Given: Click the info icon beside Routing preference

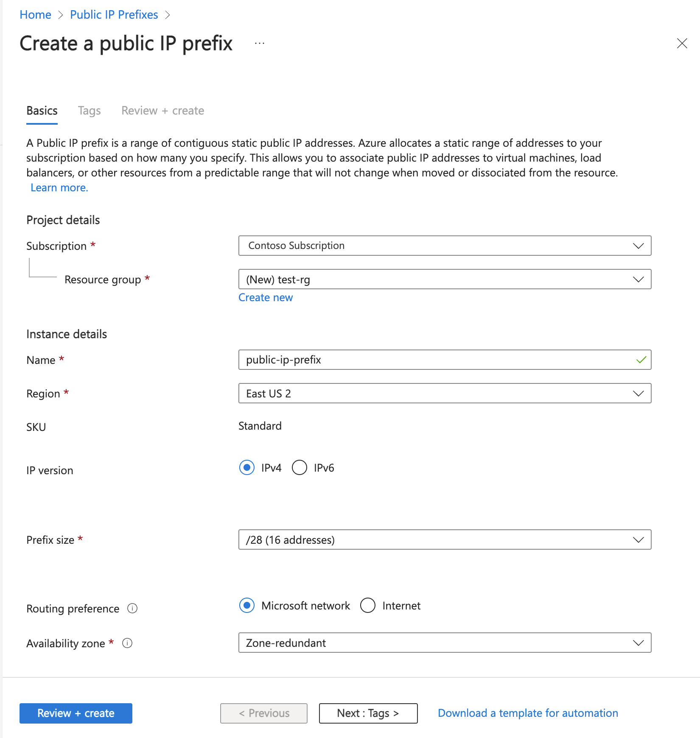Looking at the screenshot, I should [133, 609].
